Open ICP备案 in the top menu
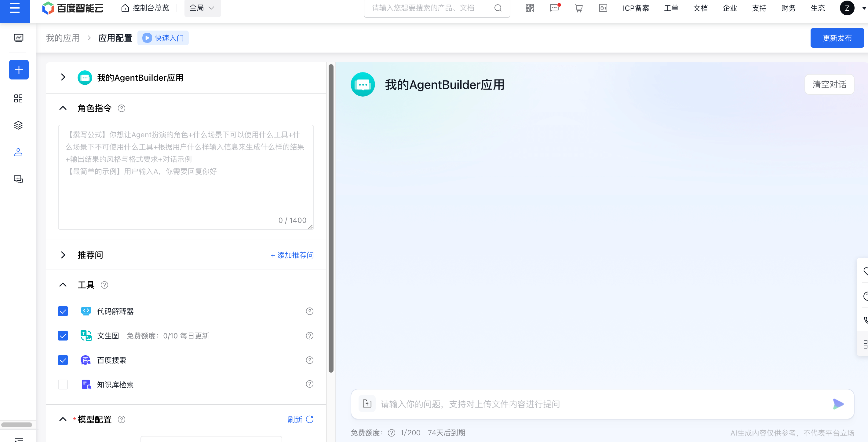 point(636,8)
